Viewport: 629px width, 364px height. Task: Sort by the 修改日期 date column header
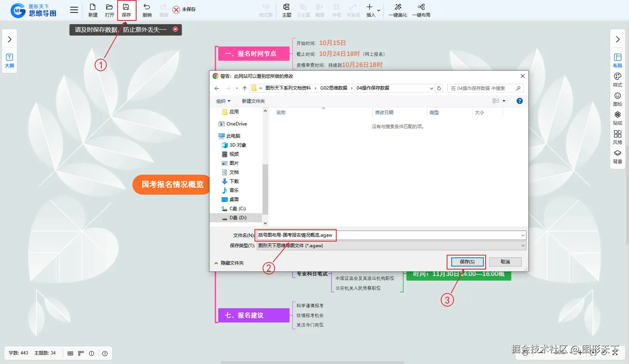(x=384, y=113)
